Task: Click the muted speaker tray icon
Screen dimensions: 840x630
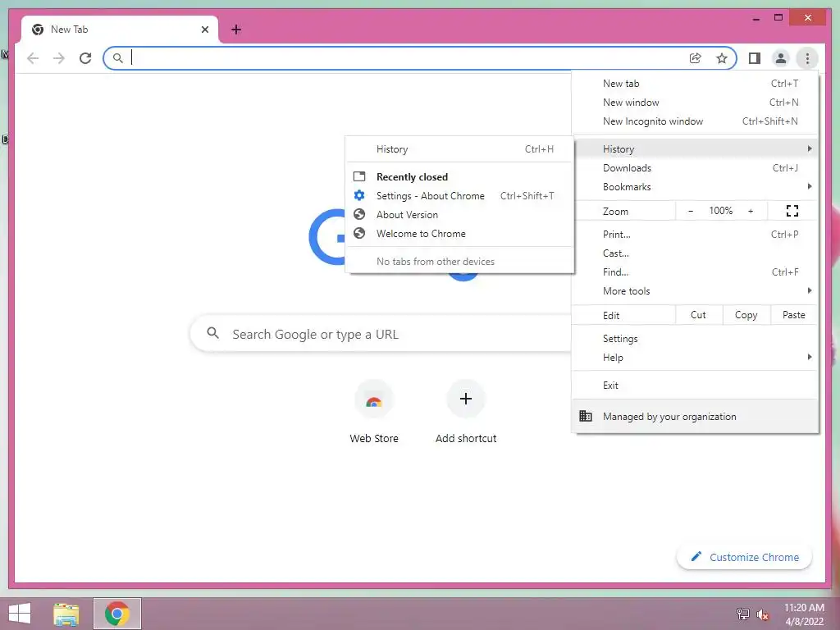Action: 763,614
